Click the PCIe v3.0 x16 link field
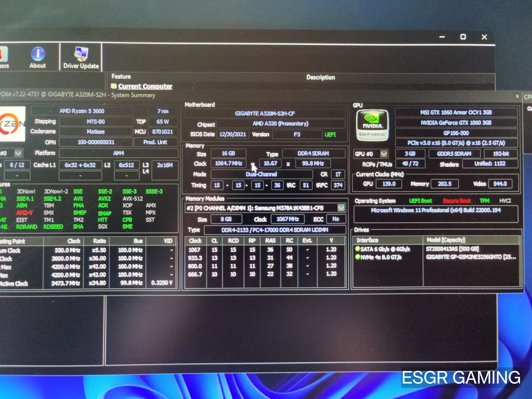Image resolution: width=532 pixels, height=399 pixels. coord(456,143)
